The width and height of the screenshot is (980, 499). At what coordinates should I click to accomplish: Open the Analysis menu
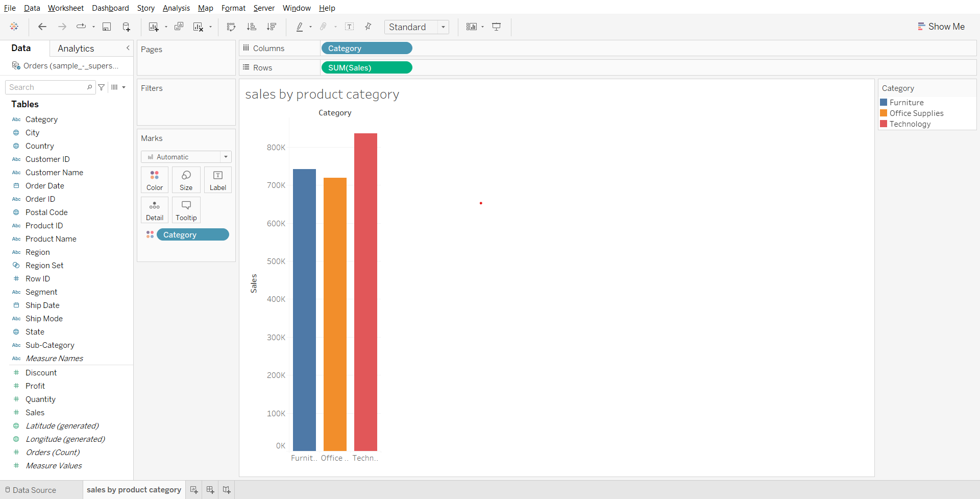[x=176, y=8]
